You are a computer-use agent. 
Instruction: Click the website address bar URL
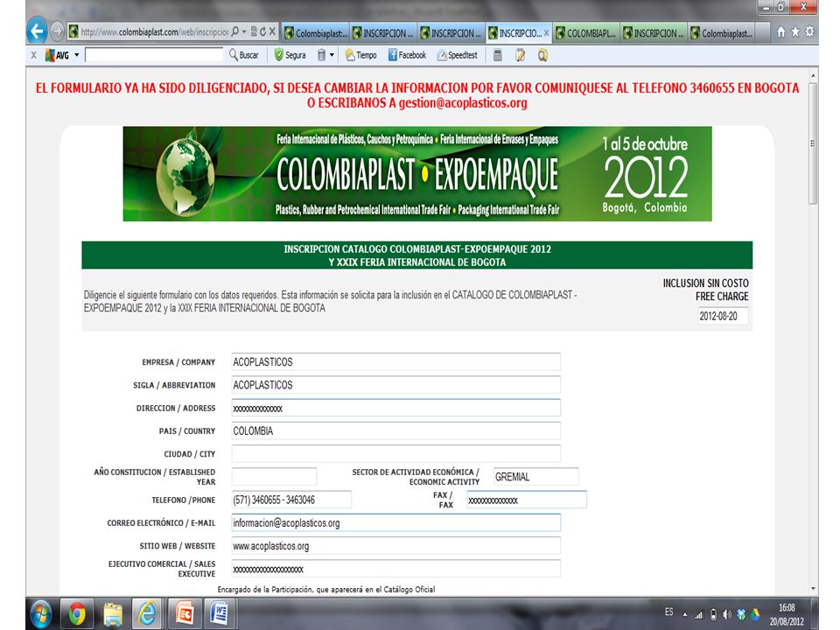click(x=155, y=31)
